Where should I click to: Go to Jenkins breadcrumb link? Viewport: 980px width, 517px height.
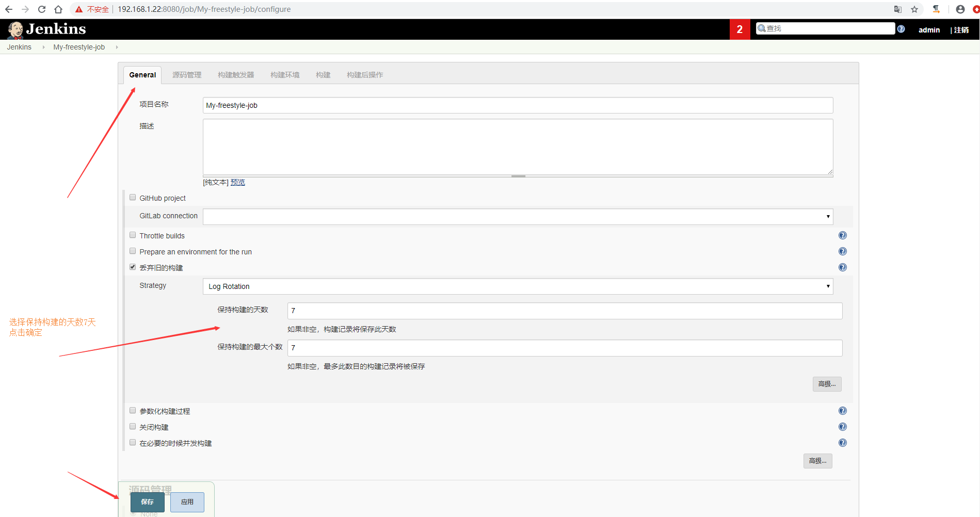tap(19, 47)
